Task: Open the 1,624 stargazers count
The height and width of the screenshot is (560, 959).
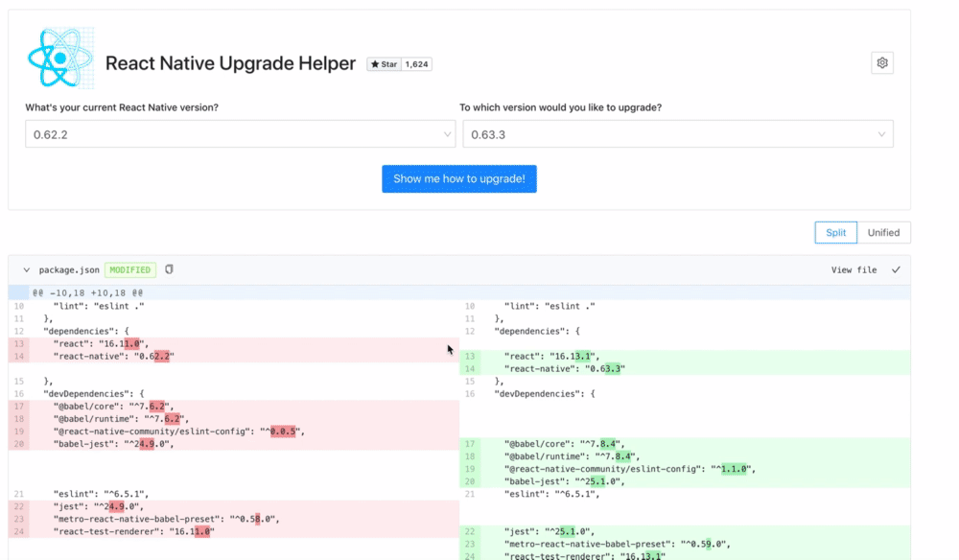Action: pos(416,64)
